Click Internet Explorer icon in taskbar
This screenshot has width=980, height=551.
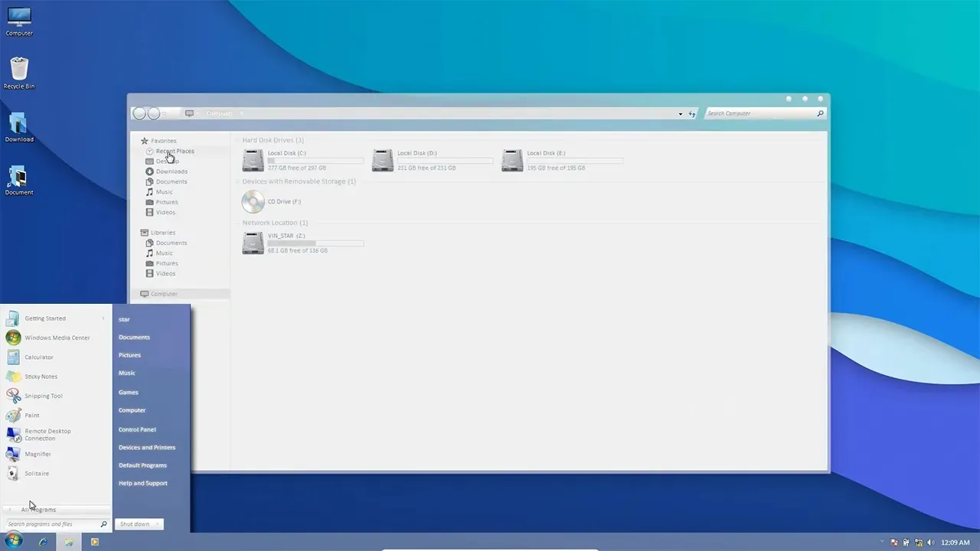coord(43,542)
